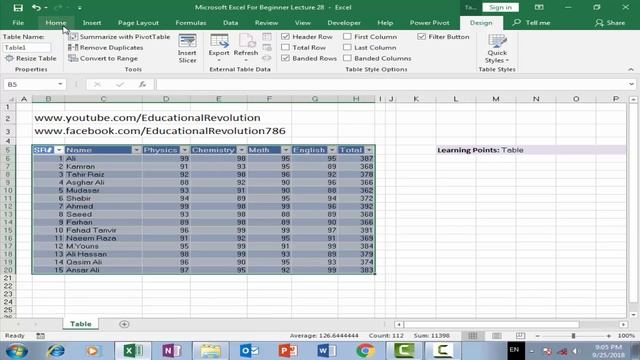
Task: Switch to Page Layout view in status bar
Action: coord(497,336)
